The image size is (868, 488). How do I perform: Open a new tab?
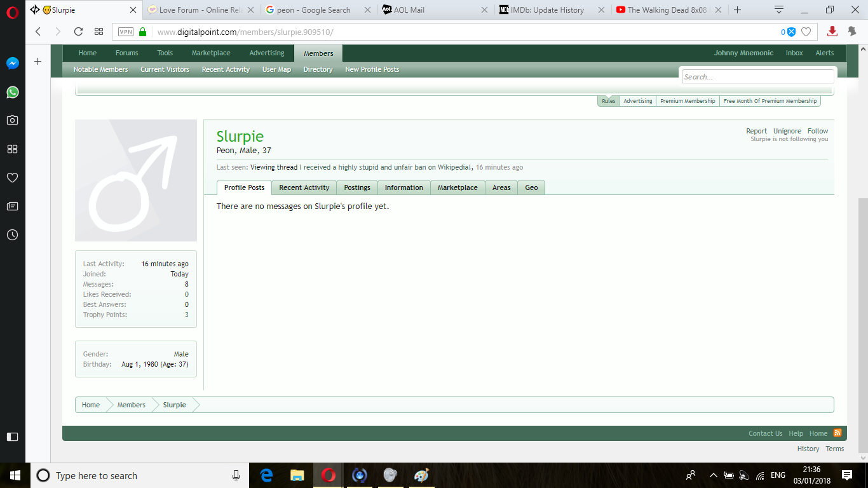coord(737,10)
